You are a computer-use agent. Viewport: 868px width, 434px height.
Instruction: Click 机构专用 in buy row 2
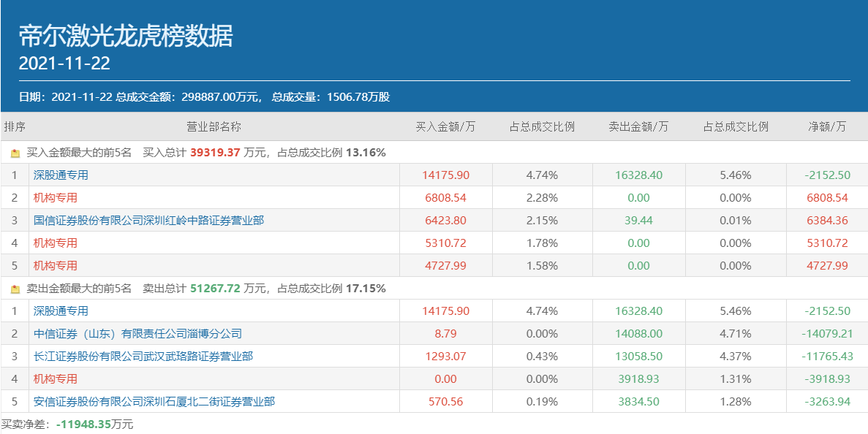(x=55, y=198)
